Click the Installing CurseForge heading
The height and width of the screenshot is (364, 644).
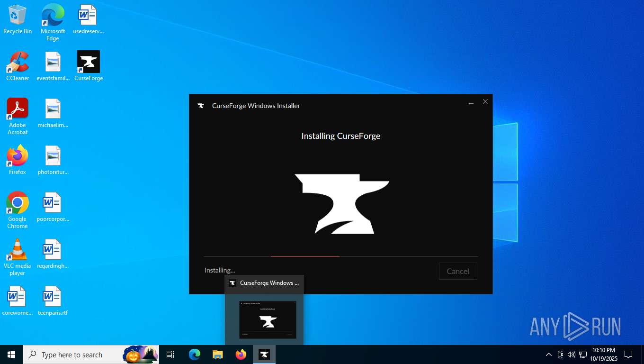[341, 136]
